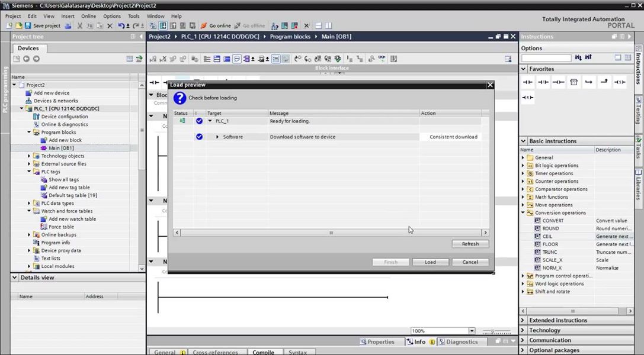Select the Close branch favorite icon
Image resolution: width=644 pixels, height=355 pixels.
(604, 82)
